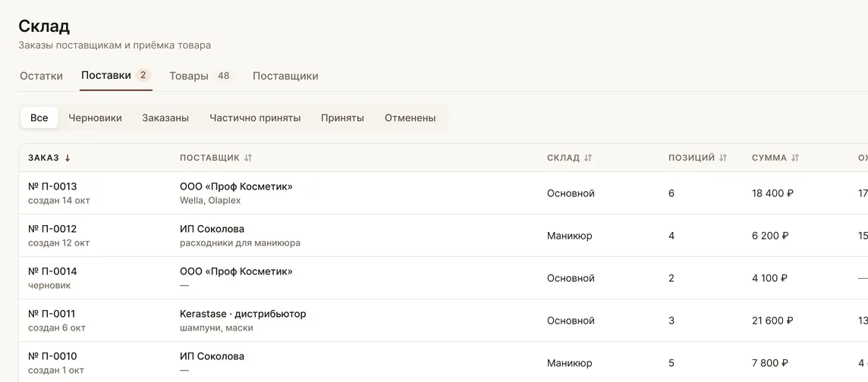The width and height of the screenshot is (868, 382).
Task: Click Основной warehouse in order П-0011 row
Action: 571,321
